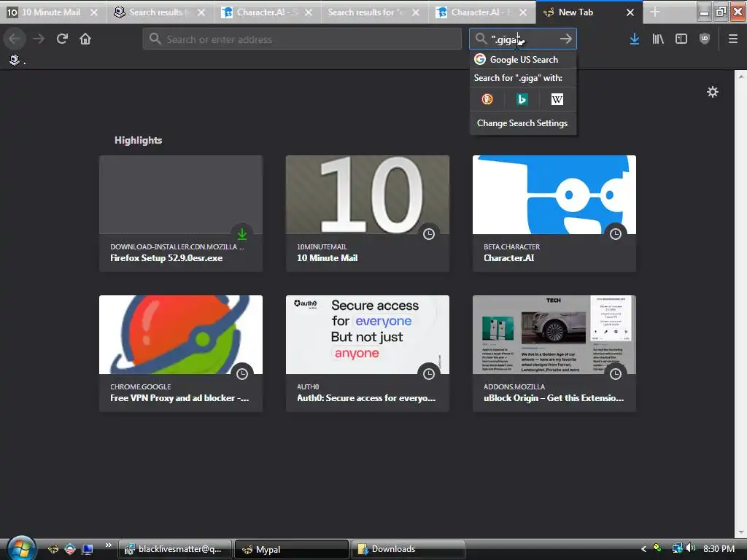The image size is (747, 560).
Task: Open Downloads window from taskbar
Action: [x=409, y=549]
